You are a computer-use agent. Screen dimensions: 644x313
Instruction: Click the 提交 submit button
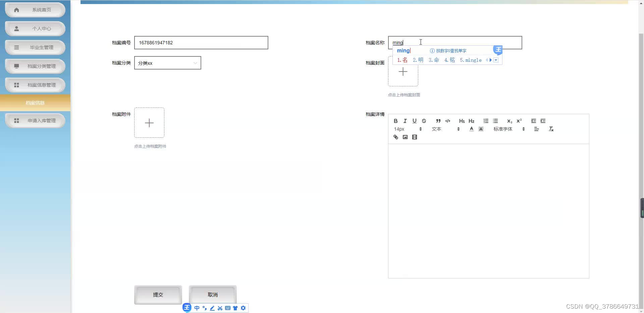coord(158,295)
